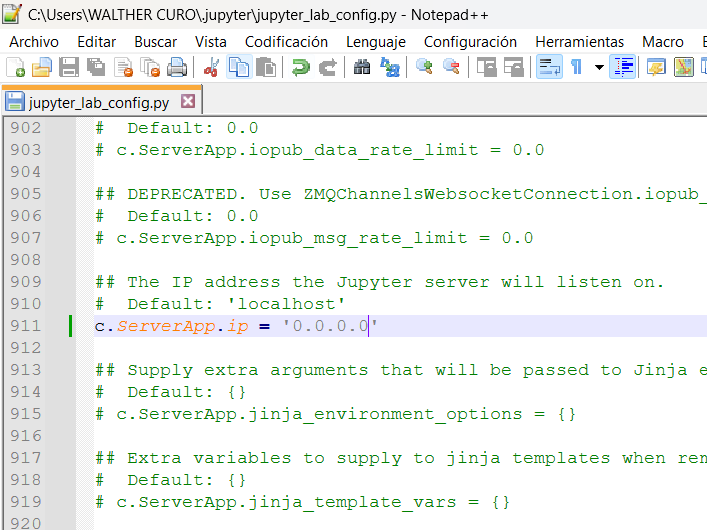707x530 pixels.
Task: Open the Archivo menu
Action: [x=34, y=42]
